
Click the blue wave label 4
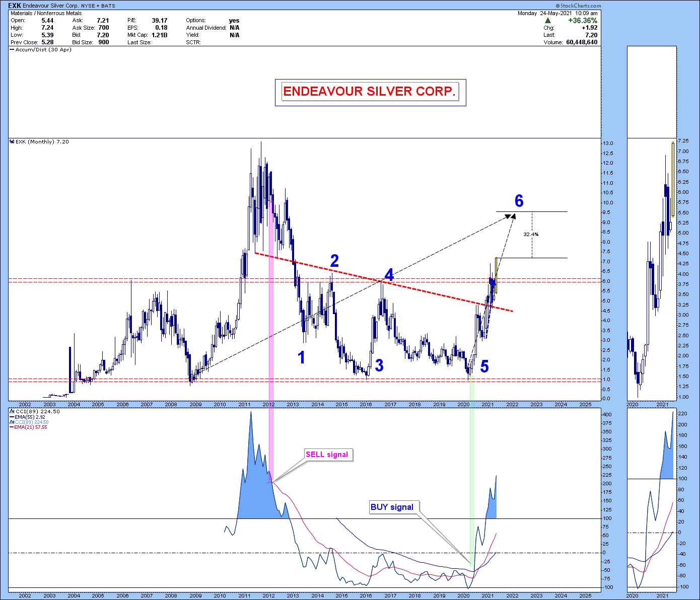pos(389,275)
